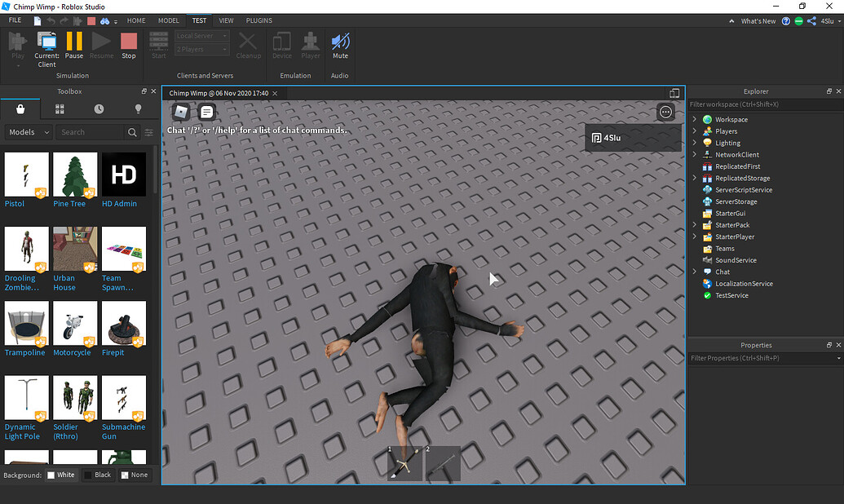844x504 pixels.
Task: Stop the test simulation
Action: coord(129,45)
